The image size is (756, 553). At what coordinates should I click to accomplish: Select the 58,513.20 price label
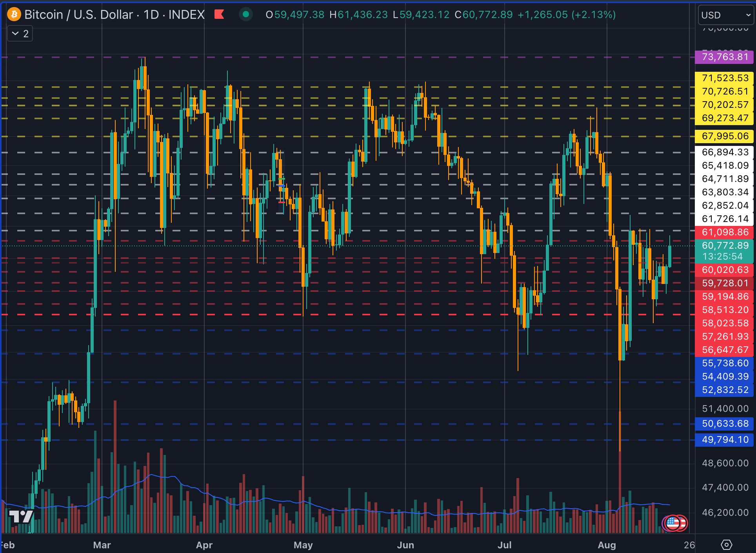pyautogui.click(x=724, y=310)
